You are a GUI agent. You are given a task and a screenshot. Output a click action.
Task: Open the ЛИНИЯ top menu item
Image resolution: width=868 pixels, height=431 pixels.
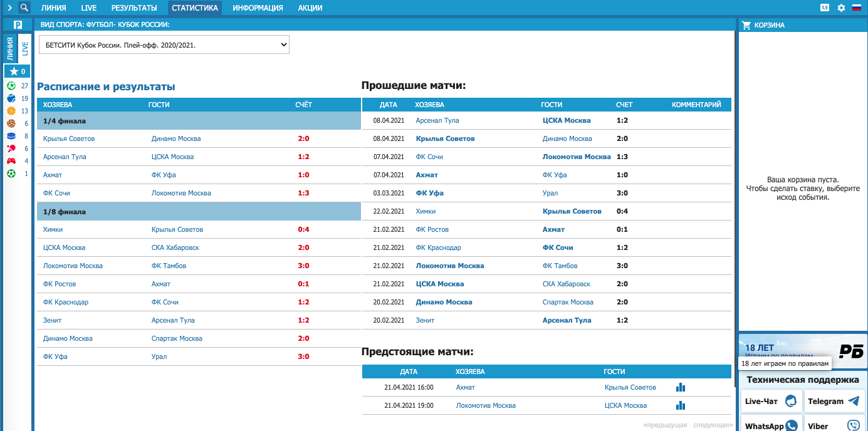(x=53, y=8)
